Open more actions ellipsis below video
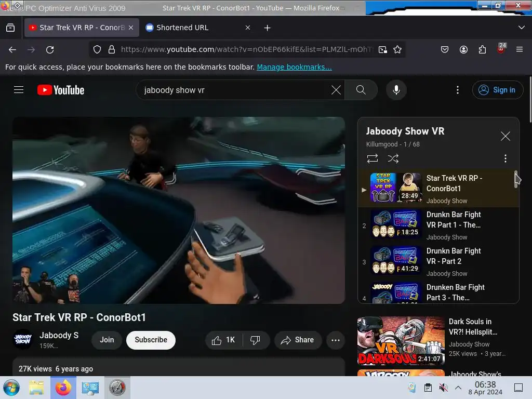 click(336, 340)
